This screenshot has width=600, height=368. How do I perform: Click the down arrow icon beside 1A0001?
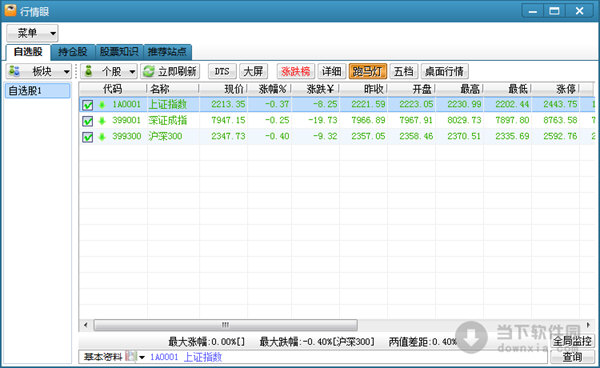tap(102, 104)
